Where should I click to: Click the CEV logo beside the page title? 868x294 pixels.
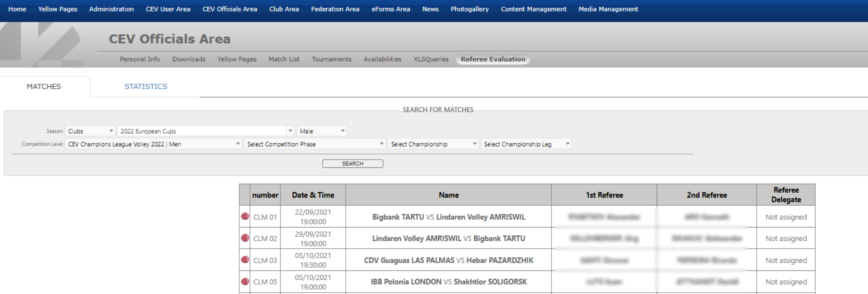(42, 45)
